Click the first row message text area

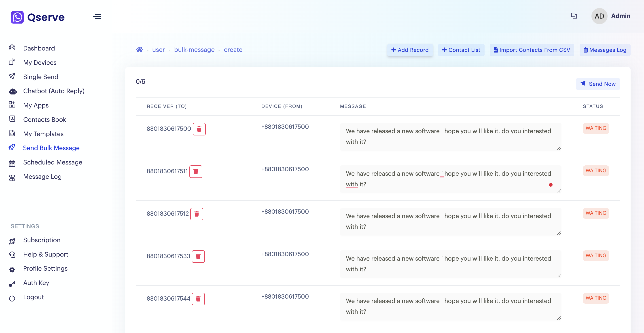450,136
